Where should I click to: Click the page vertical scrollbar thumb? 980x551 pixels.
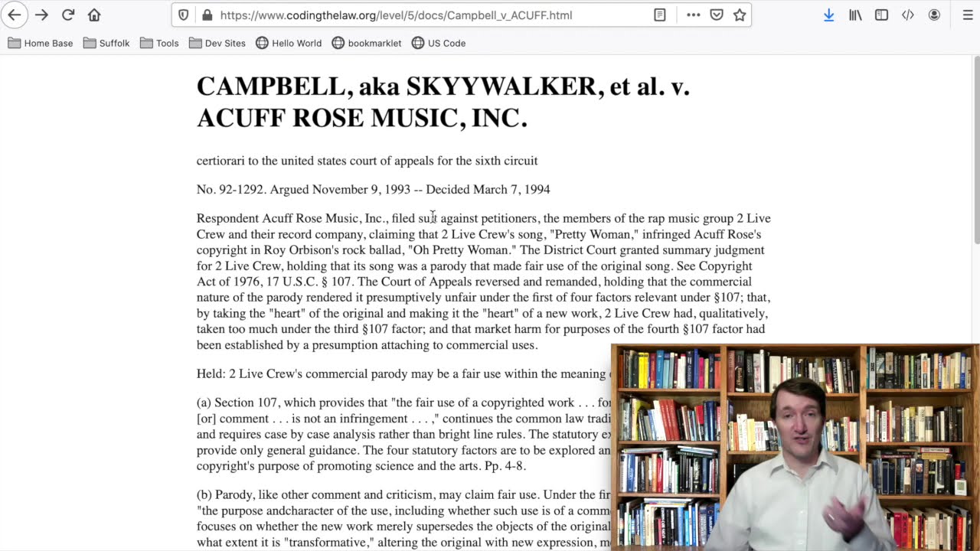[x=975, y=150]
